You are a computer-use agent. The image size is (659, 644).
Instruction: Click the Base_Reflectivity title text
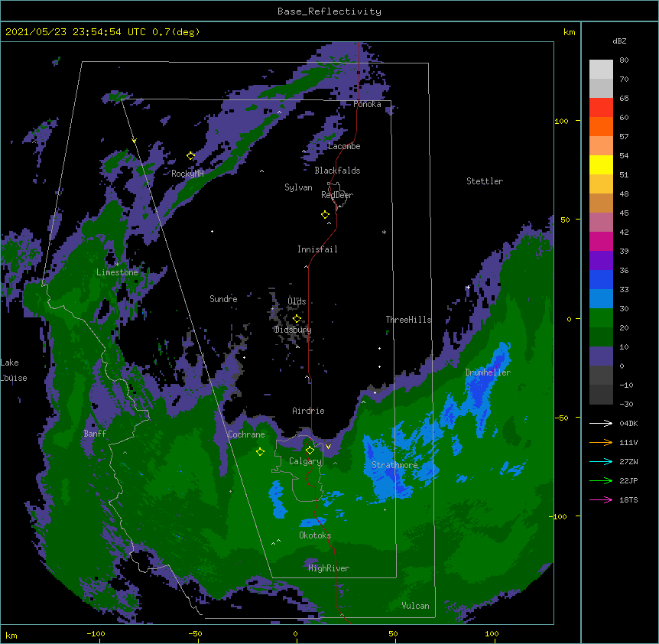329,11
